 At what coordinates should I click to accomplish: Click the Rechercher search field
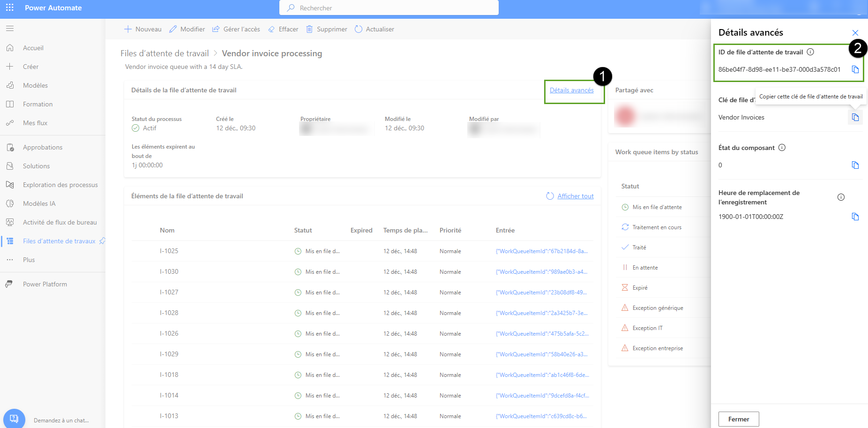(x=389, y=8)
